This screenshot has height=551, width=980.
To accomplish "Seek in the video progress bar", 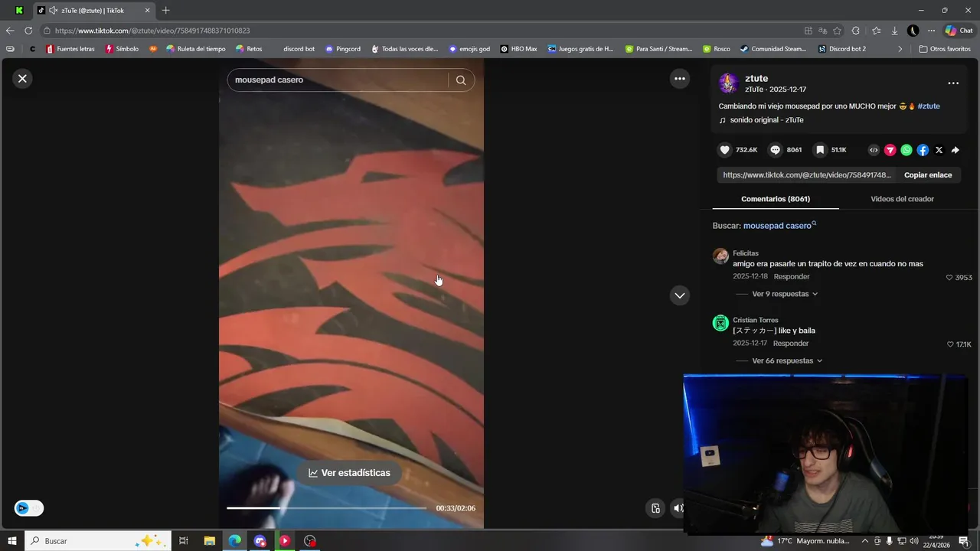I will coord(326,508).
